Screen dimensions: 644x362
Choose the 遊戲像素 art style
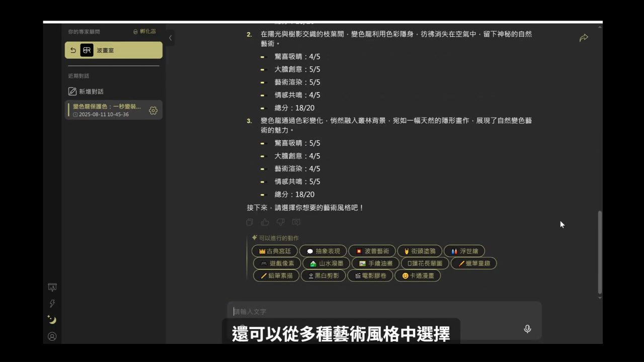coord(277,263)
